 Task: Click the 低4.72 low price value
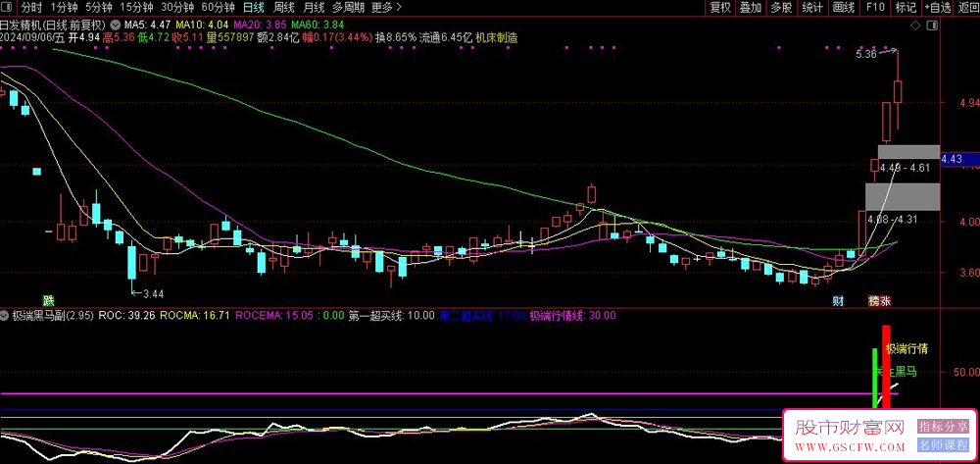[x=153, y=37]
